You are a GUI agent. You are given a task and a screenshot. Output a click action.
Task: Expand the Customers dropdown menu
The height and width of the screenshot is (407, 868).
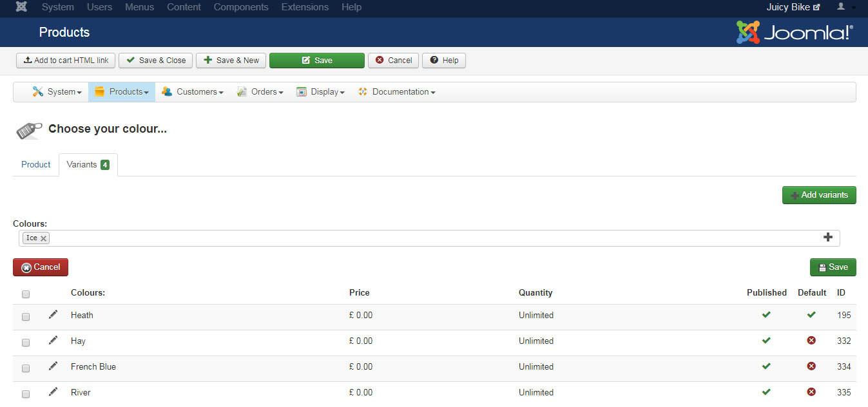pos(192,92)
